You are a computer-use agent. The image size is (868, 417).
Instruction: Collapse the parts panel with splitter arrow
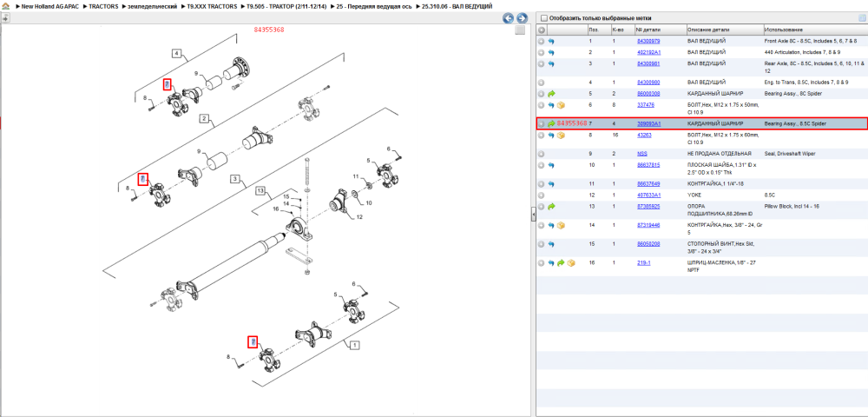[x=533, y=214]
